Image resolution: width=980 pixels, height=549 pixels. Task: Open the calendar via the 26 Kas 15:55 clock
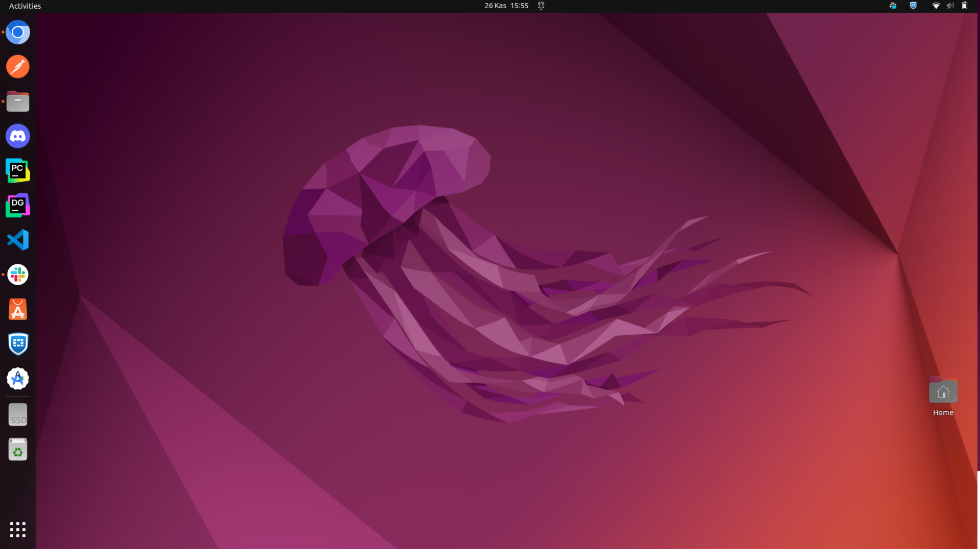tap(506, 6)
